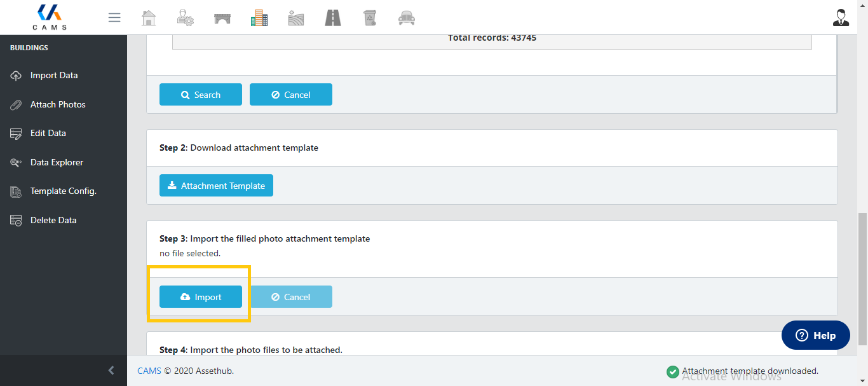Go to Import Data in sidebar
Viewport: 868px width, 386px height.
[53, 75]
